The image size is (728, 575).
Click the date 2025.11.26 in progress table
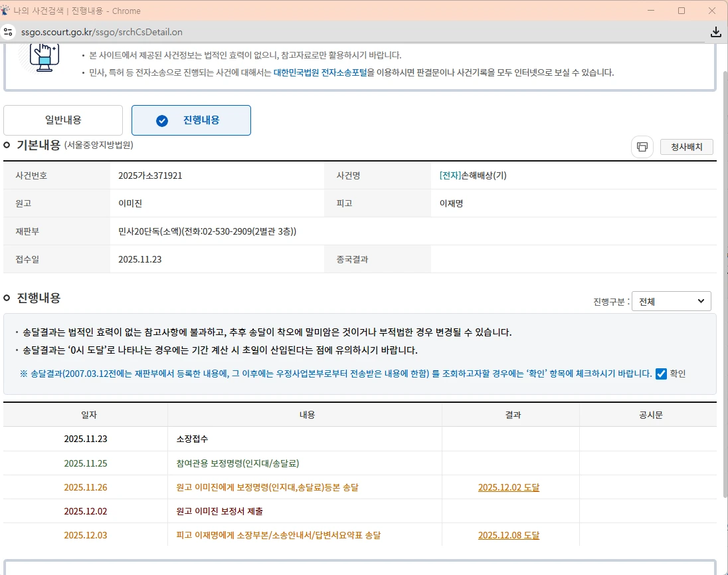tap(86, 487)
